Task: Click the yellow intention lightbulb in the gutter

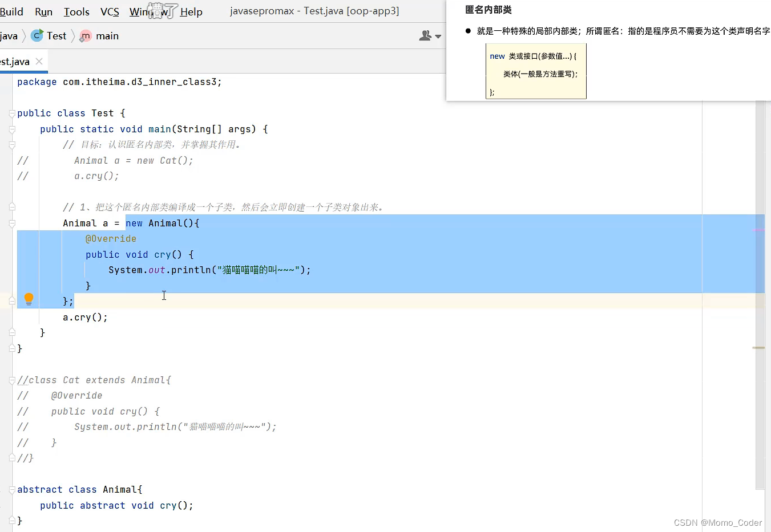Action: click(x=29, y=298)
